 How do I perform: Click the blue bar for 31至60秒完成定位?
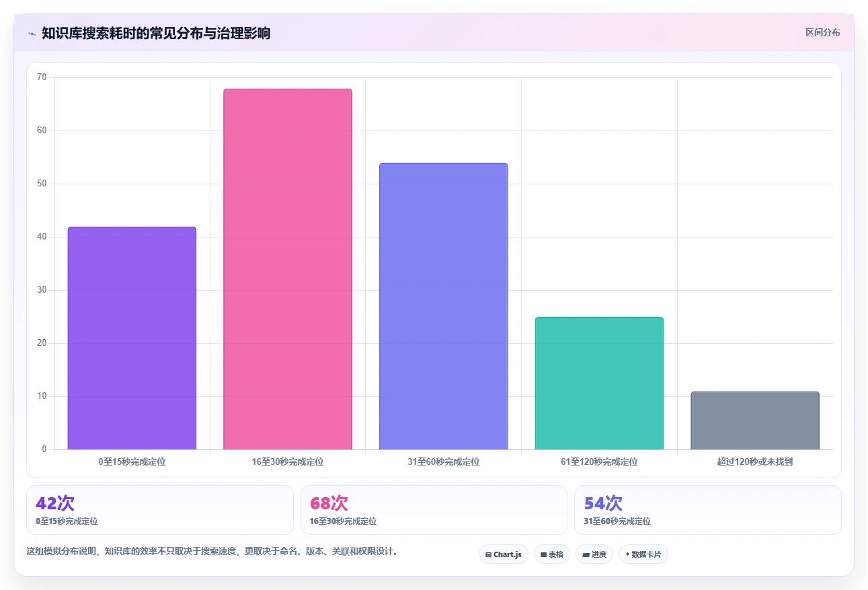click(x=443, y=306)
